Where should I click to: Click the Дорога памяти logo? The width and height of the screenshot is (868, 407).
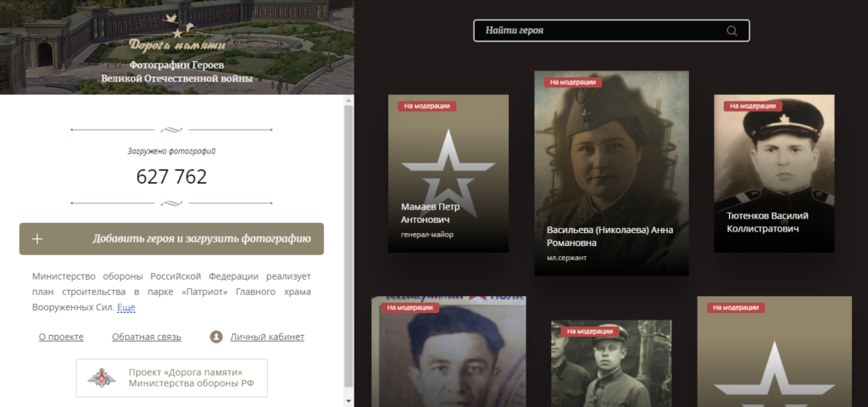(177, 36)
